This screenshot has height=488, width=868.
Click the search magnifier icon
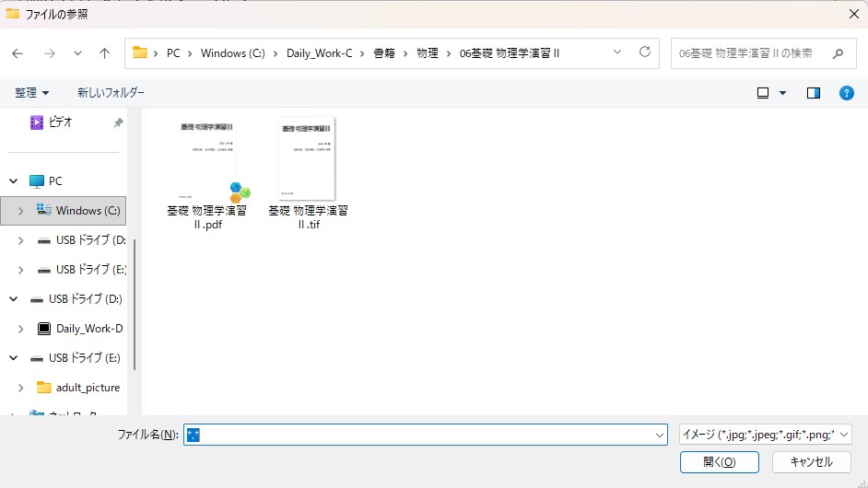click(x=838, y=53)
